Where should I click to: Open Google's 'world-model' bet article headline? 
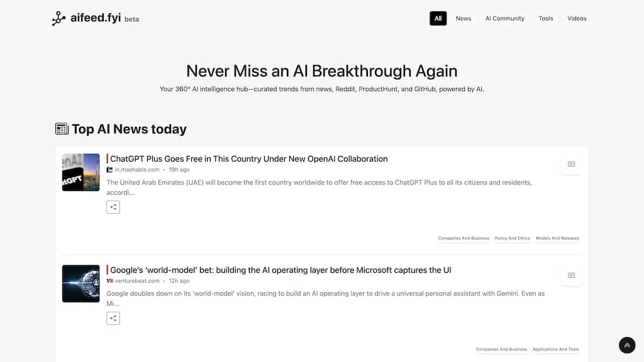click(x=280, y=270)
